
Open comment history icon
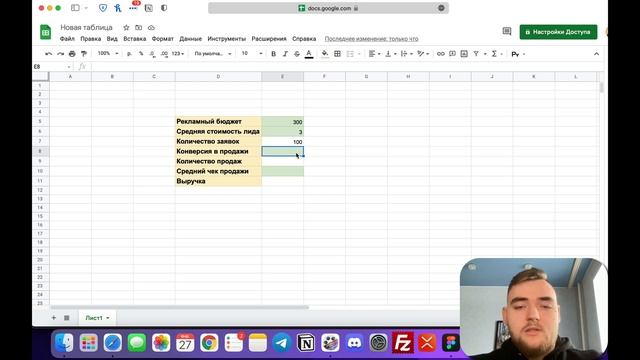click(x=507, y=31)
